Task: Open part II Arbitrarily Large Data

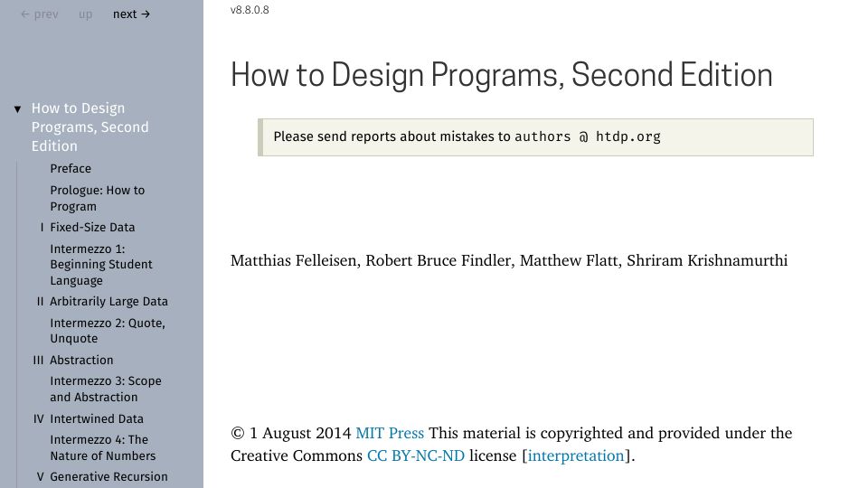Action: (108, 302)
